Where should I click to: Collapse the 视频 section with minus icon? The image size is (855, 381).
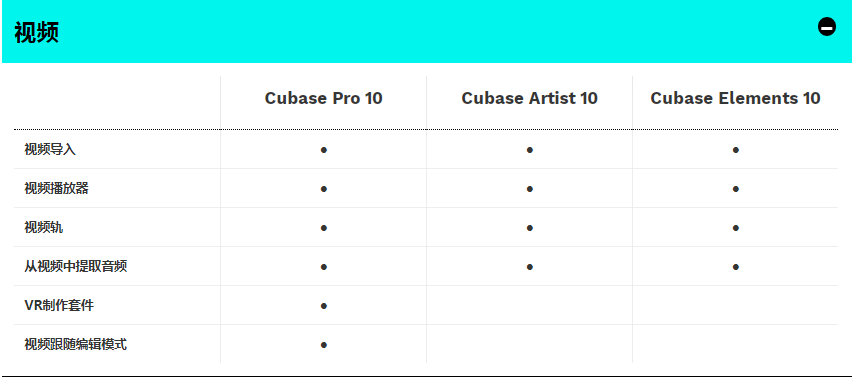coord(827,27)
